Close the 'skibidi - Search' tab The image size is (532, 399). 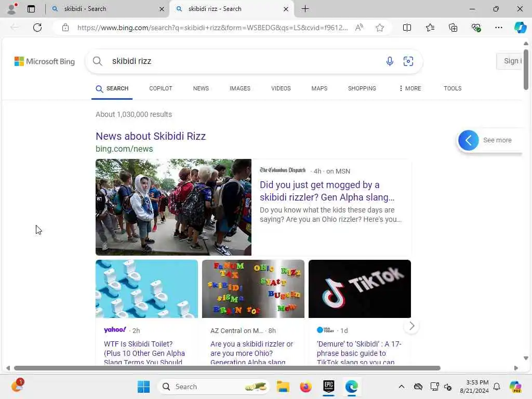(x=162, y=9)
